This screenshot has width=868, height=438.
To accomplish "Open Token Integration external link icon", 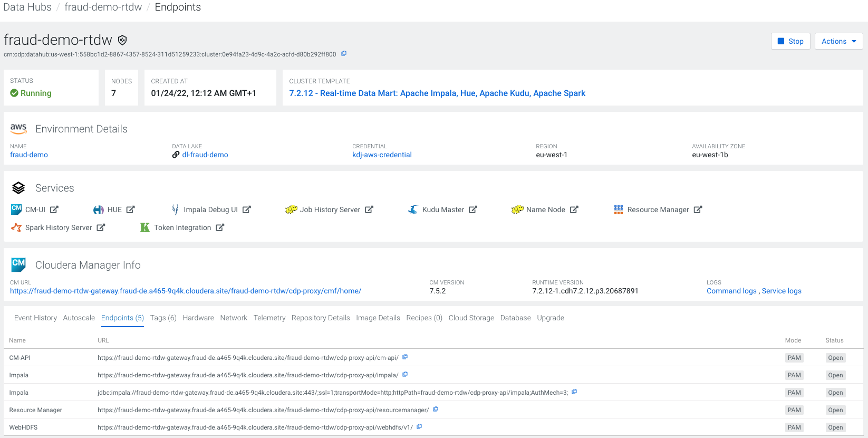I will (220, 227).
